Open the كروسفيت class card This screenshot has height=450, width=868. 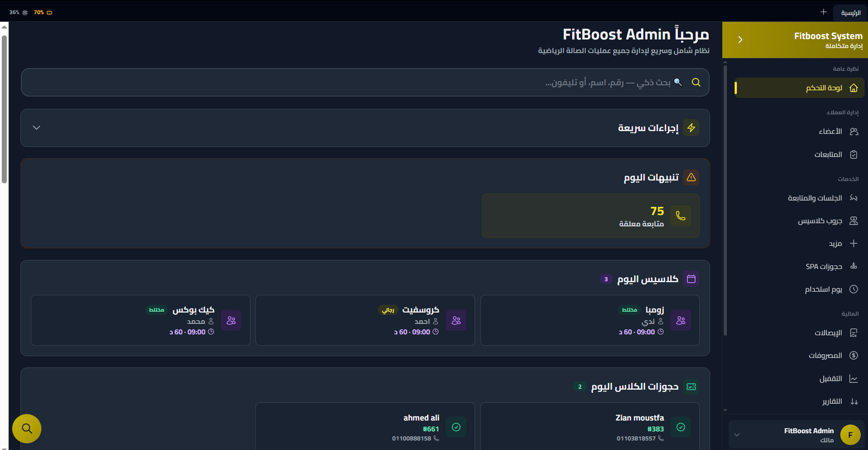[365, 320]
